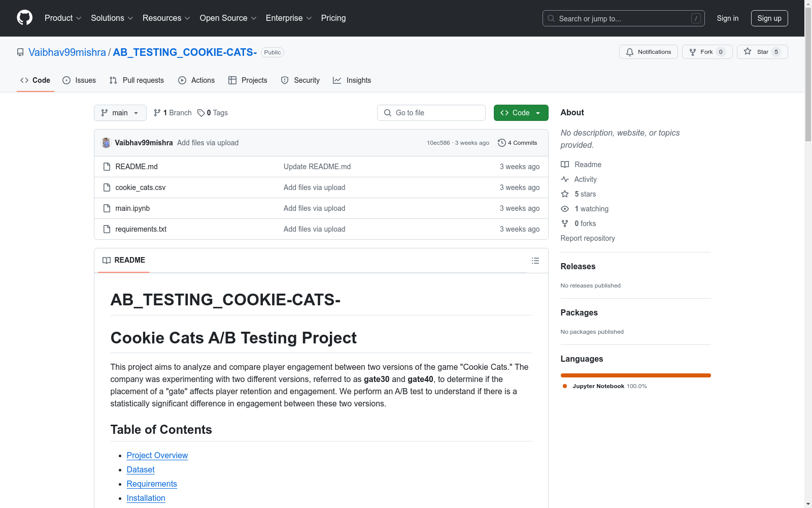The width and height of the screenshot is (812, 508).
Task: Click the Issues tab circle icon
Action: click(66, 80)
